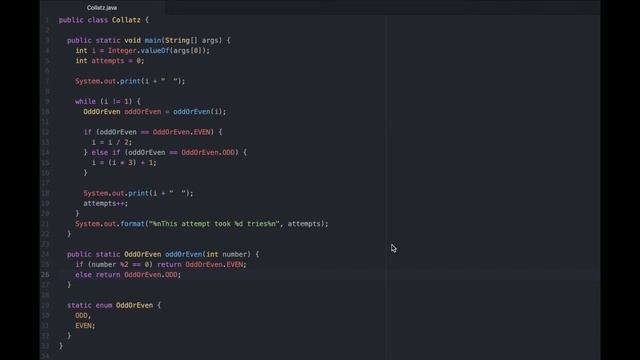The height and width of the screenshot is (360, 640).
Task: Click the 'public class Collatz {' line
Action: point(104,20)
